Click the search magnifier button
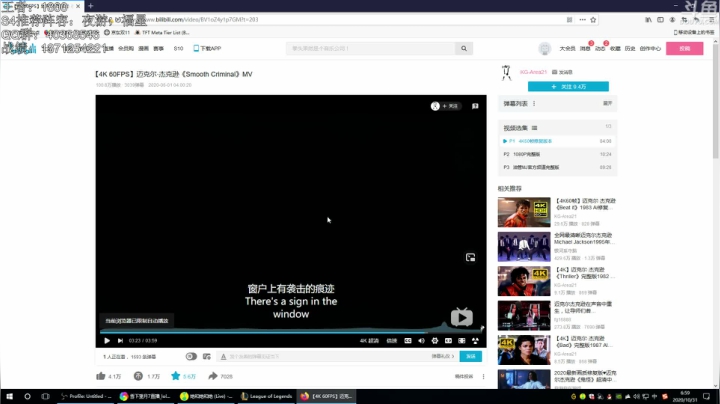 click(x=464, y=48)
